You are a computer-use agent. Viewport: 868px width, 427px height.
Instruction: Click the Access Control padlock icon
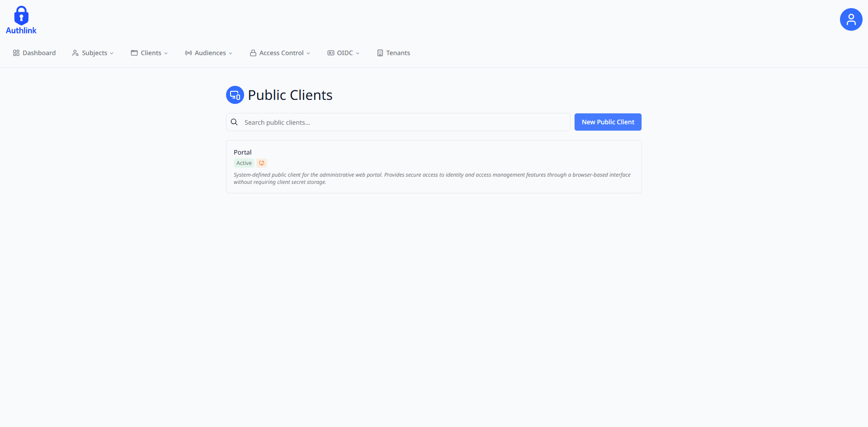point(253,53)
